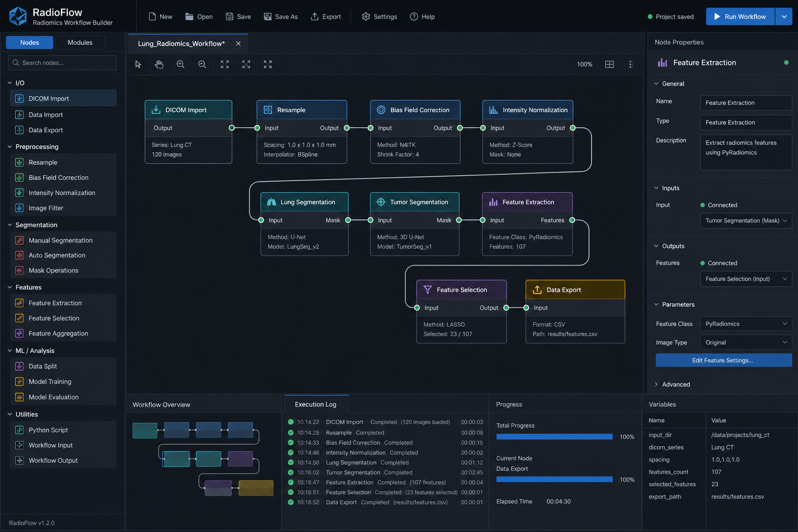Click the Feature Selection funnel icon on canvas
The height and width of the screenshot is (532, 798).
tap(428, 290)
